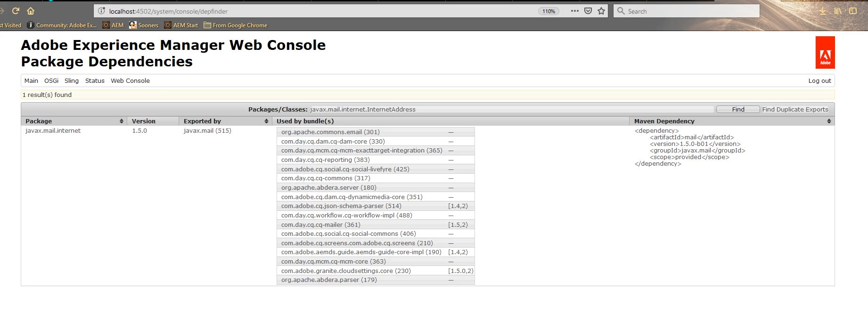This screenshot has height=313, width=868.
Task: Open aemds-guide-core-impl (190) bundle
Action: pyautogui.click(x=361, y=252)
